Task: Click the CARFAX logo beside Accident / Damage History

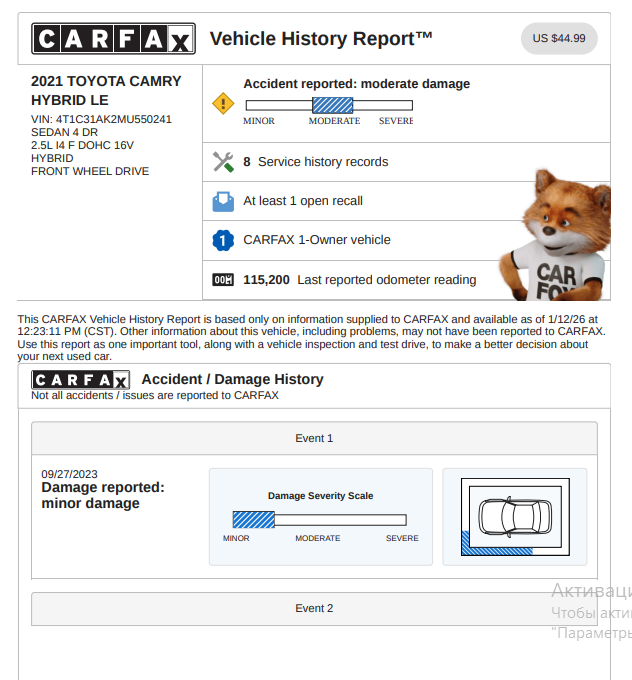Action: coord(81,380)
